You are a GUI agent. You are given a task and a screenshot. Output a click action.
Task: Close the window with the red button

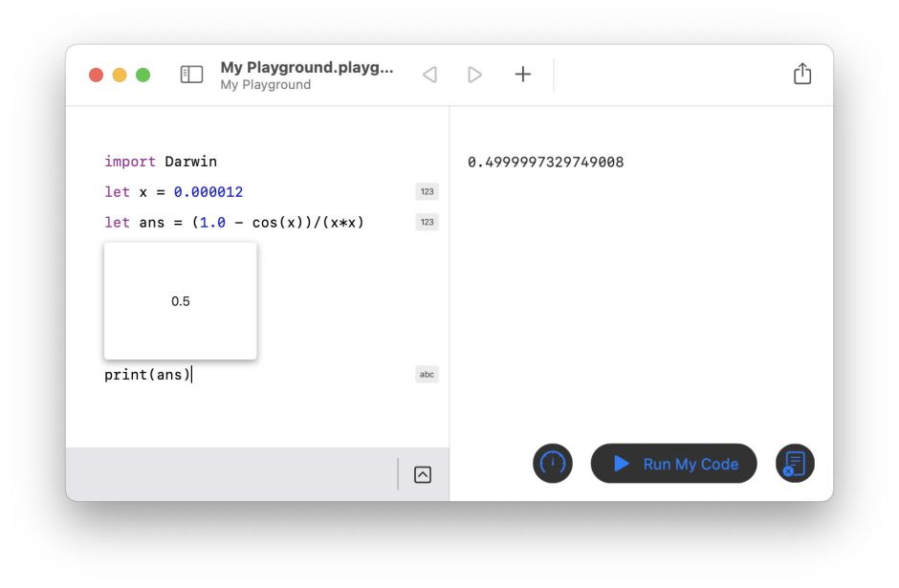click(96, 75)
